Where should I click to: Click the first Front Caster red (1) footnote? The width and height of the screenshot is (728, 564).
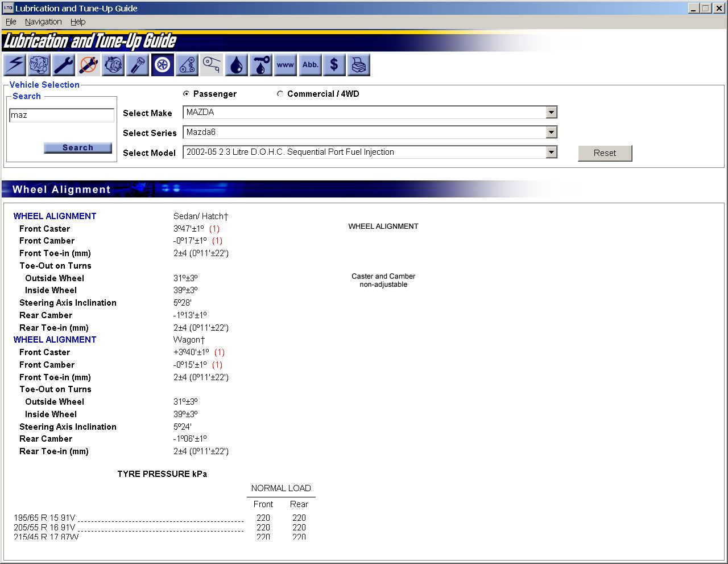click(x=214, y=229)
